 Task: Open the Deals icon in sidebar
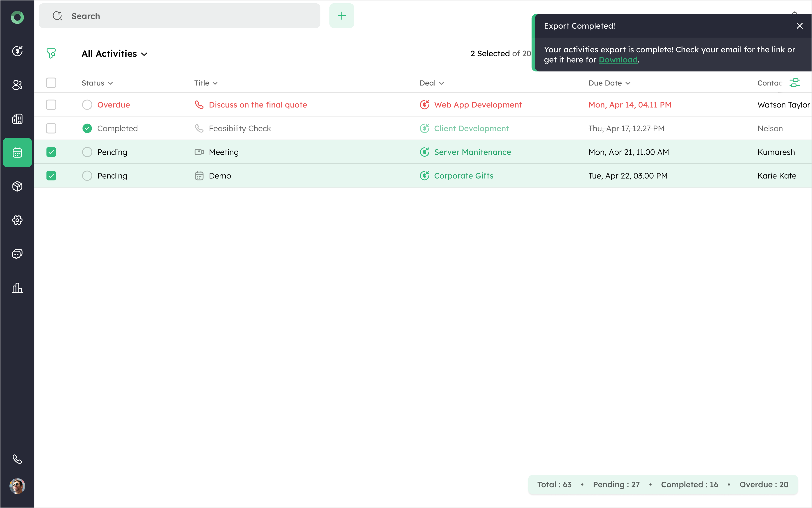17,51
